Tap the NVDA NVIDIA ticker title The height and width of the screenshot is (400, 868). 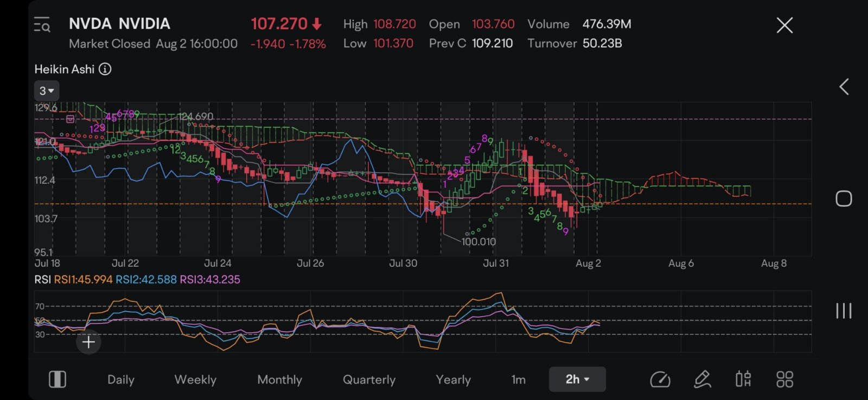click(x=119, y=24)
